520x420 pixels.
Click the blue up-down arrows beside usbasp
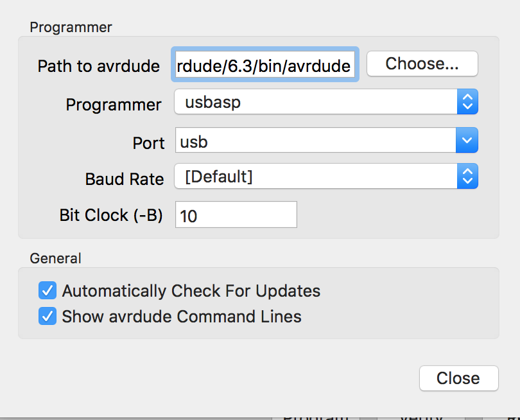[467, 102]
